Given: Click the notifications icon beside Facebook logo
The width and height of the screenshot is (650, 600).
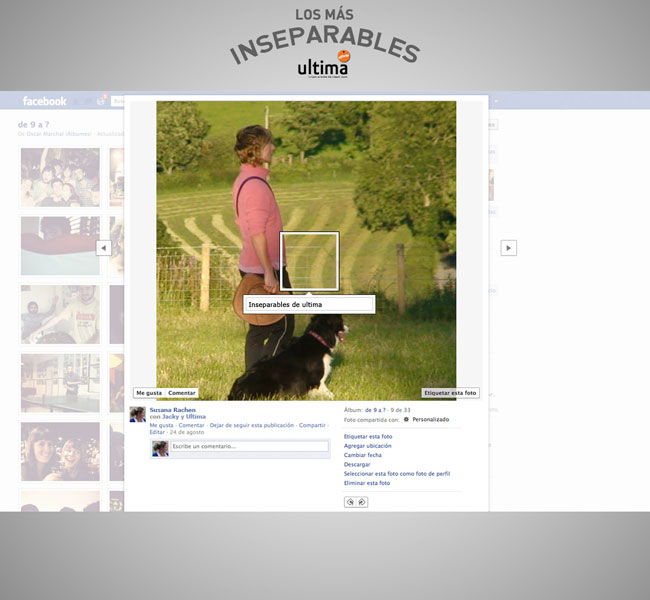Looking at the screenshot, I should tap(101, 101).
